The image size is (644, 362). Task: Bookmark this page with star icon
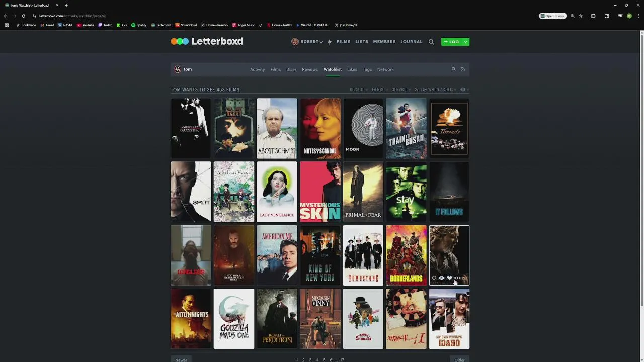coord(581,16)
